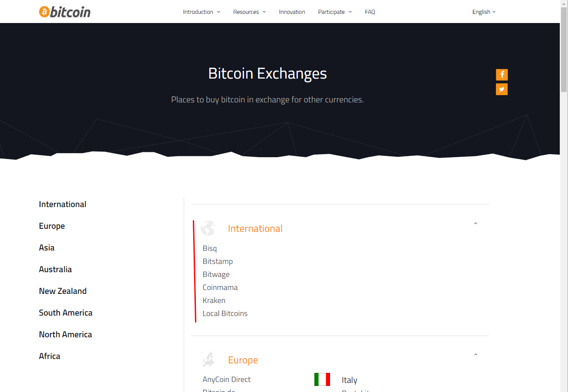Click the Bitcoin logo in header

point(65,12)
